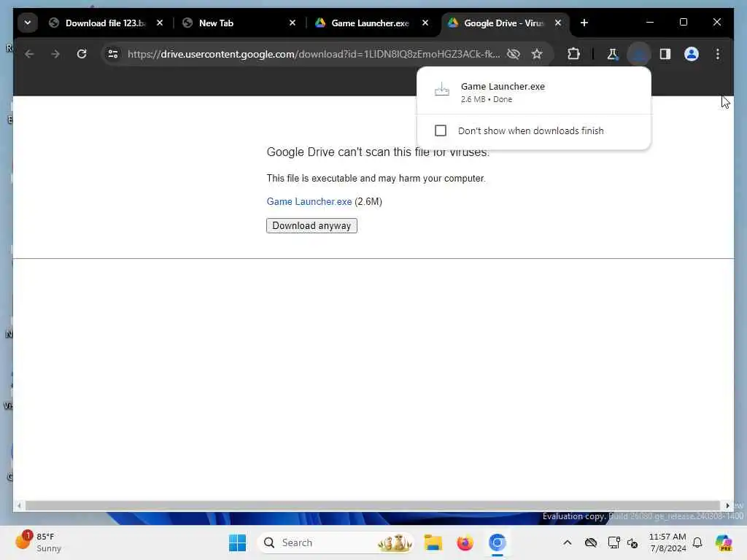Click the address bar URL

point(314,54)
